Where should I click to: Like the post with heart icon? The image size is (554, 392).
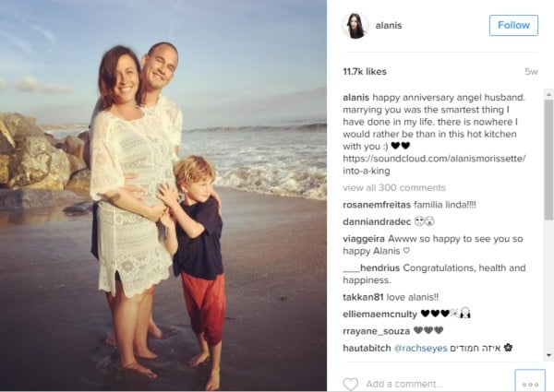click(x=351, y=384)
